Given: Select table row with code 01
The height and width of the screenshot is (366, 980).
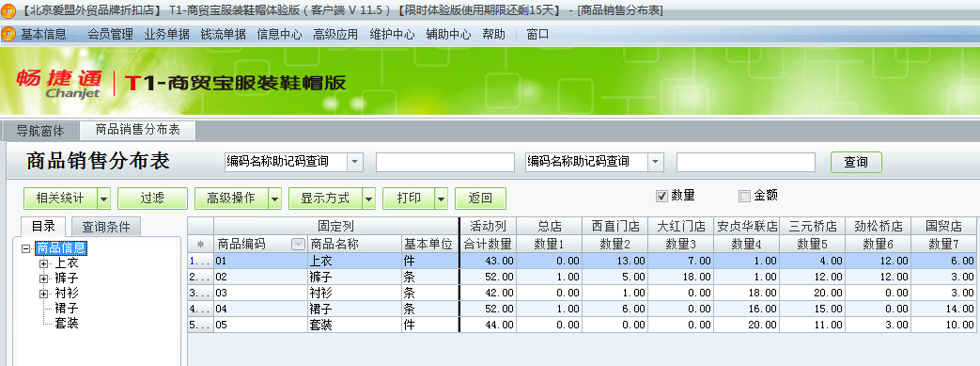Looking at the screenshot, I should tap(582, 261).
